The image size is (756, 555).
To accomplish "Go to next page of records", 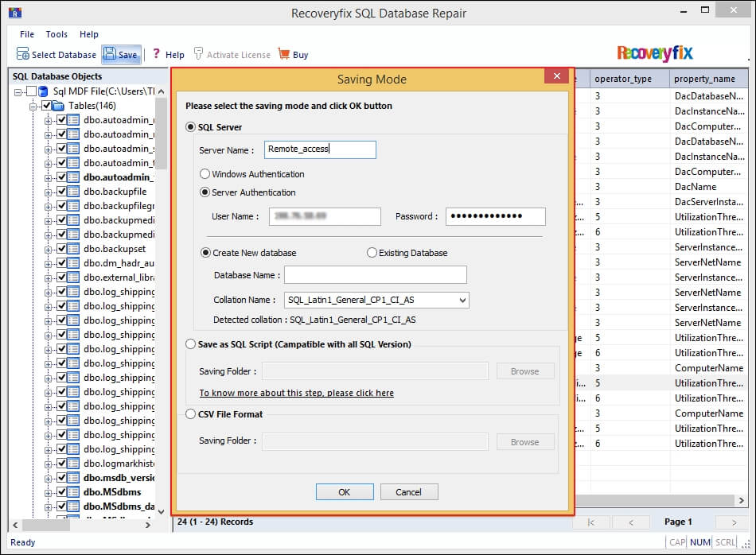I will click(735, 522).
